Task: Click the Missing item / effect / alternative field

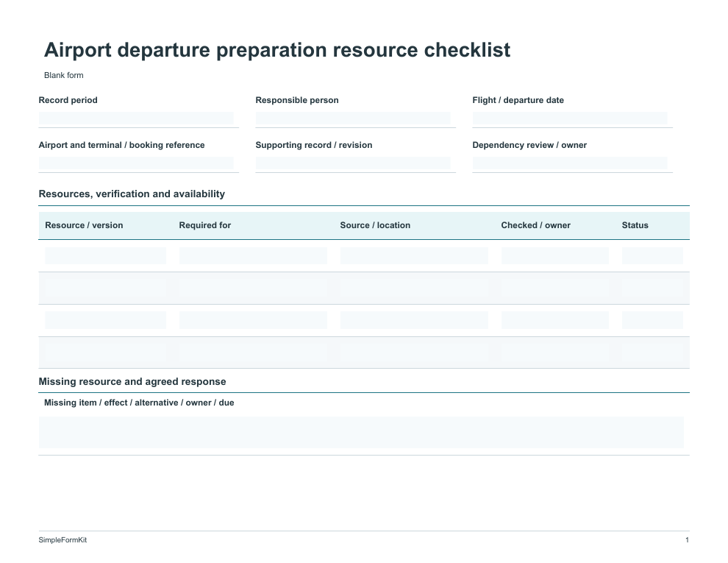Action: [x=361, y=433]
